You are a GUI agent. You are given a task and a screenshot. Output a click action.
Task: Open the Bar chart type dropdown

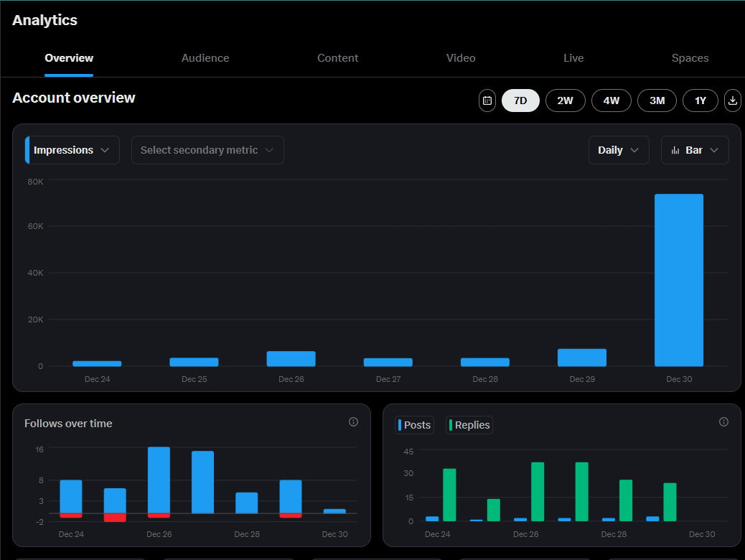[x=695, y=150]
